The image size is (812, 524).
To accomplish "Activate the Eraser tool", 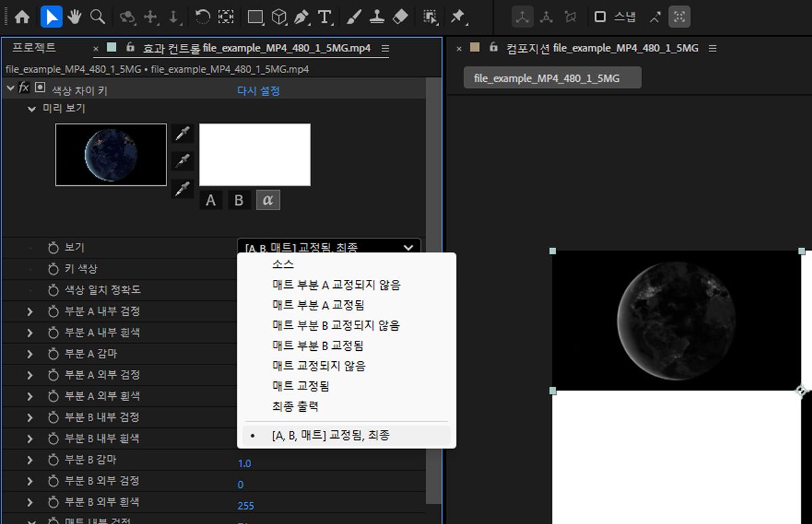I will tap(399, 17).
